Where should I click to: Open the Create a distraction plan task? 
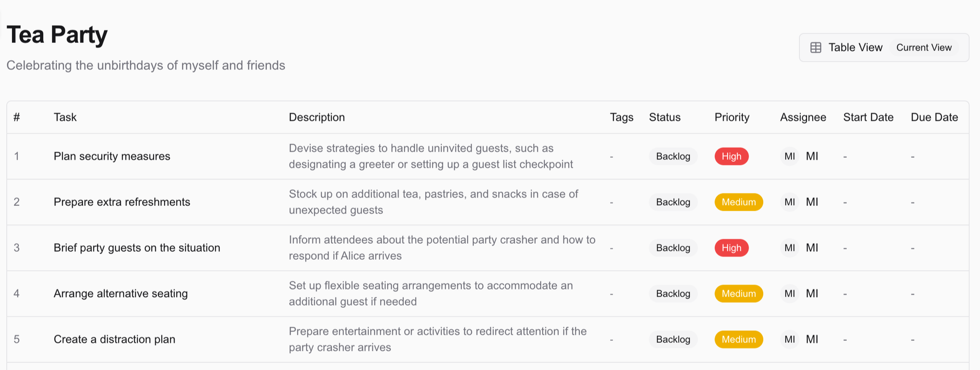(x=114, y=339)
